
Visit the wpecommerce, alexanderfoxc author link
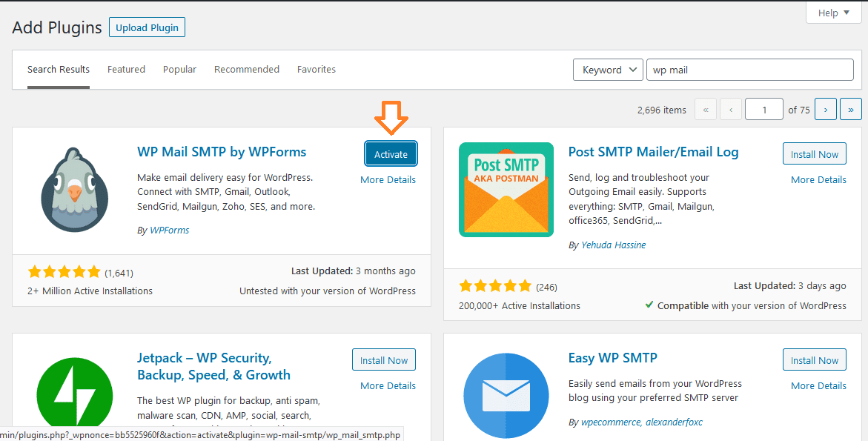642,422
